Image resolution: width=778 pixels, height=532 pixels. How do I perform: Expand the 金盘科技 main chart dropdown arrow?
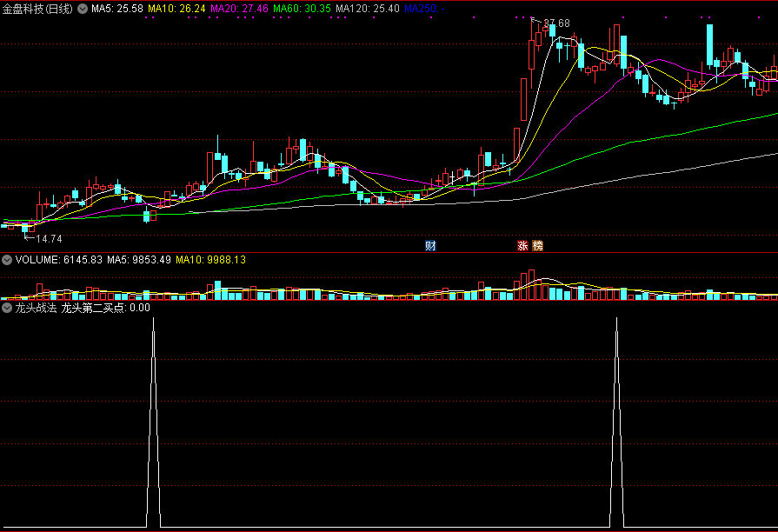[83, 9]
